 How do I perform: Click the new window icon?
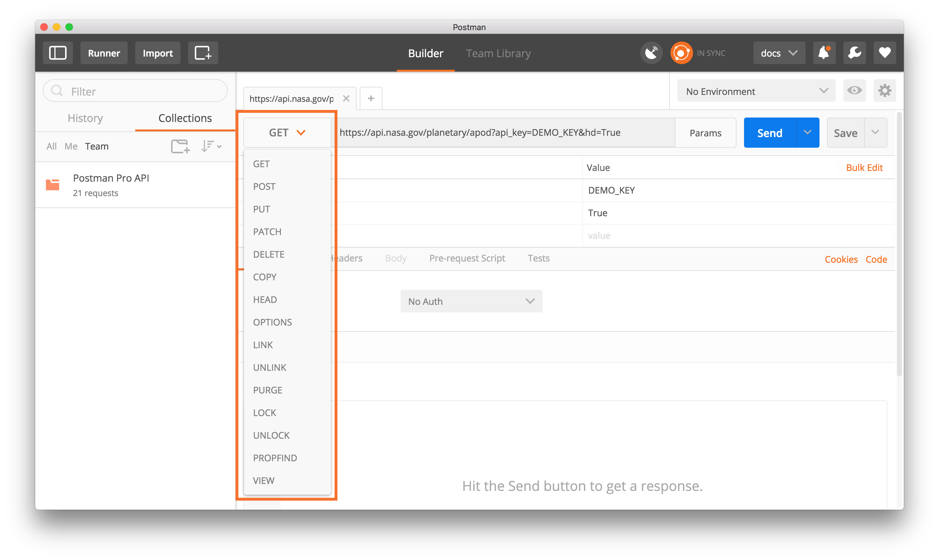(203, 53)
